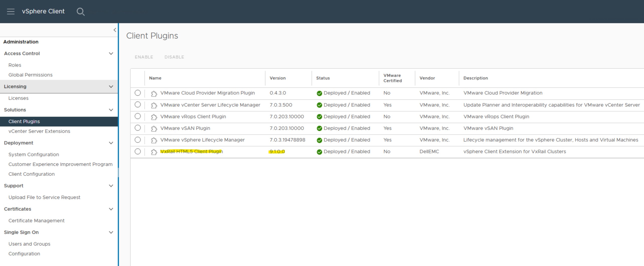The height and width of the screenshot is (266, 644).
Task: Click the puzzle icon for VxRail HTML5 Client Plugin
Action: (154, 151)
